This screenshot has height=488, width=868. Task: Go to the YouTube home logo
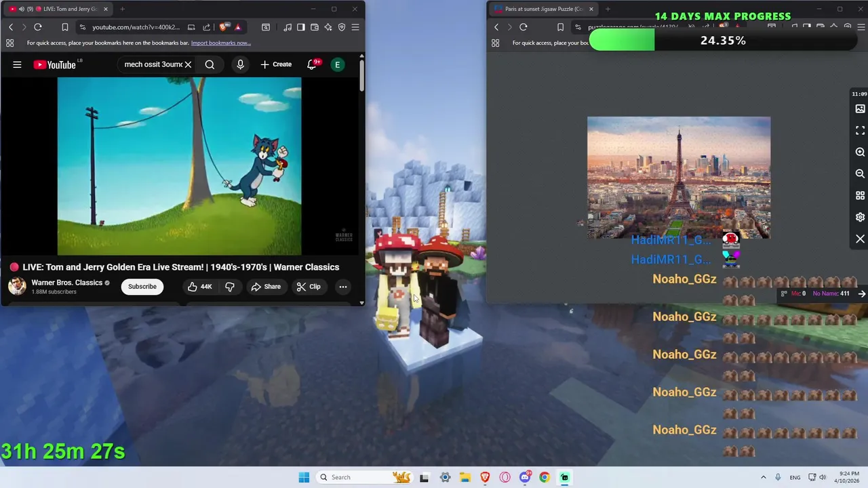55,64
